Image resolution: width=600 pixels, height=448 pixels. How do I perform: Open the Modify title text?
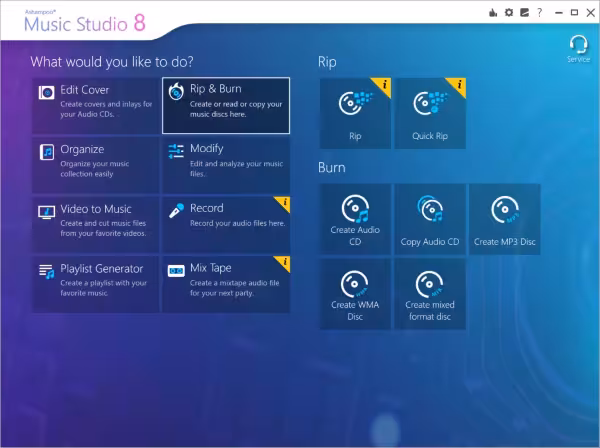[207, 148]
